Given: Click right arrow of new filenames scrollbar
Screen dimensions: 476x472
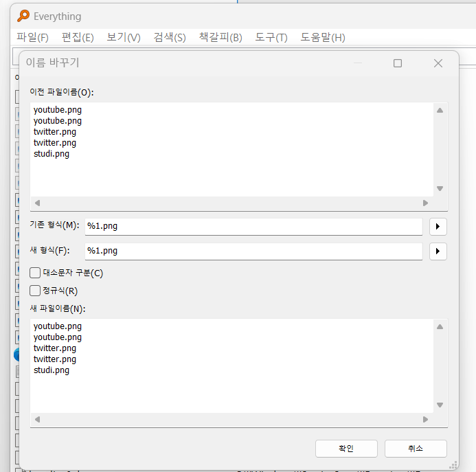Looking at the screenshot, I should [x=425, y=420].
